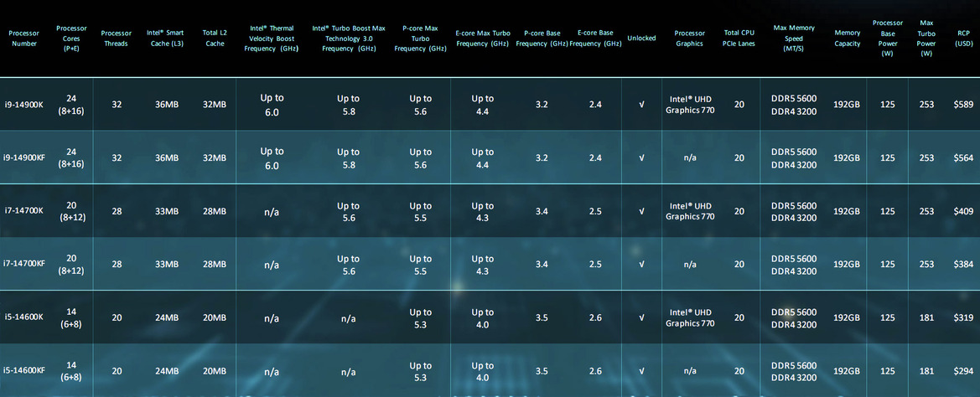
Task: Click the Max Memory Speed (MT/S) header
Action: 794,38
